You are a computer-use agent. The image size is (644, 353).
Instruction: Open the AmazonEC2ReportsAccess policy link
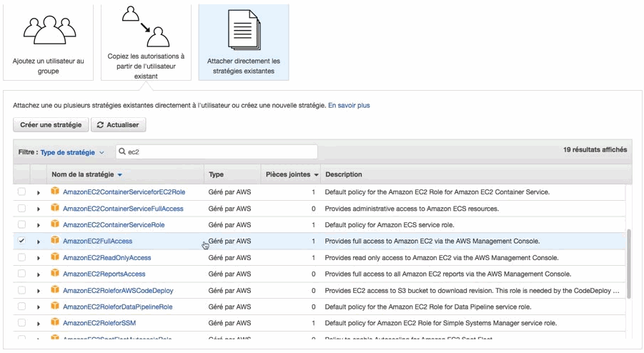104,274
